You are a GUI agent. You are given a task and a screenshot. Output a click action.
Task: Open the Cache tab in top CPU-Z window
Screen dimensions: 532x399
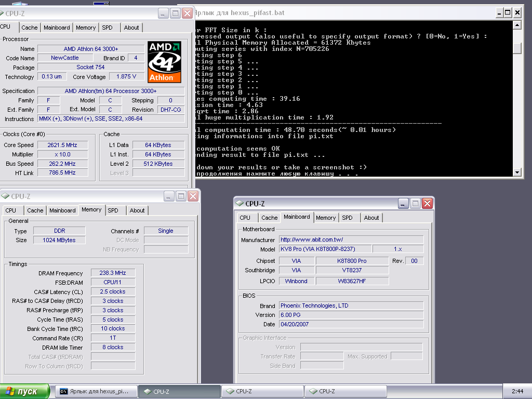[x=30, y=28]
